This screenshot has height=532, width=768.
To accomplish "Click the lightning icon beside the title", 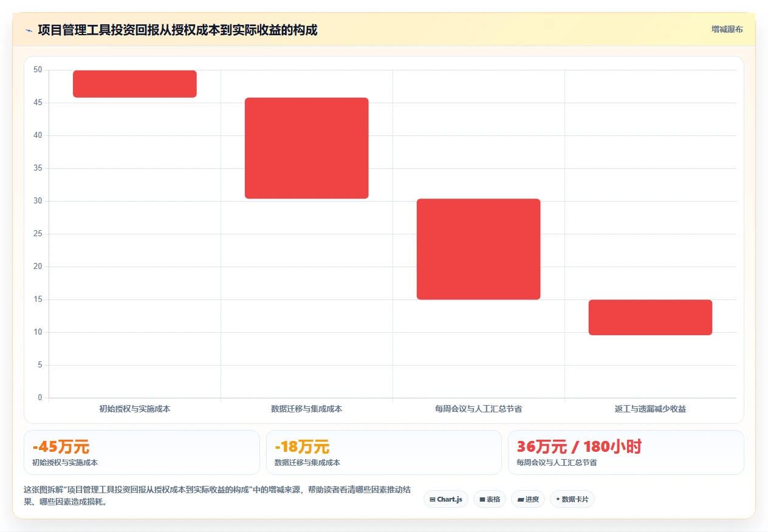I will coord(29,30).
